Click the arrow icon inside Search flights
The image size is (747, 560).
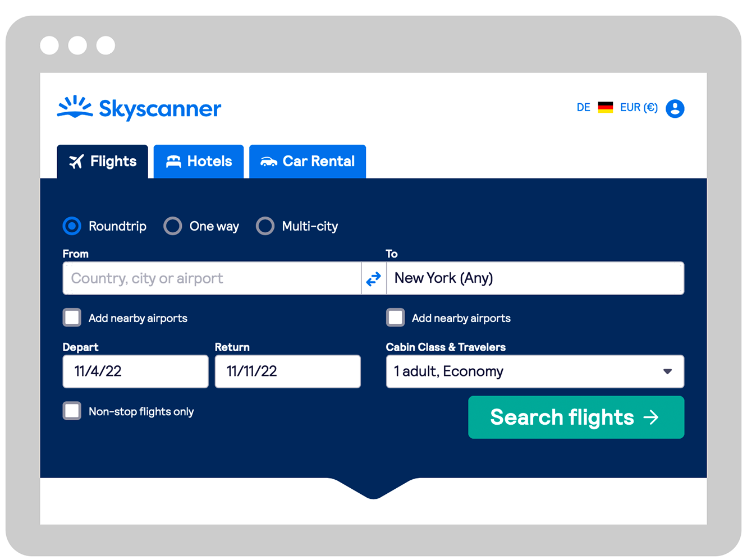651,417
